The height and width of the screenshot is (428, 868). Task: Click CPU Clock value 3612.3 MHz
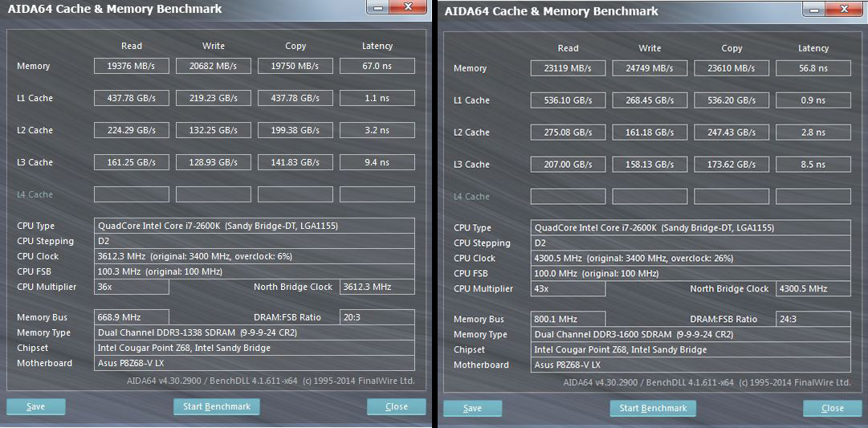point(254,256)
